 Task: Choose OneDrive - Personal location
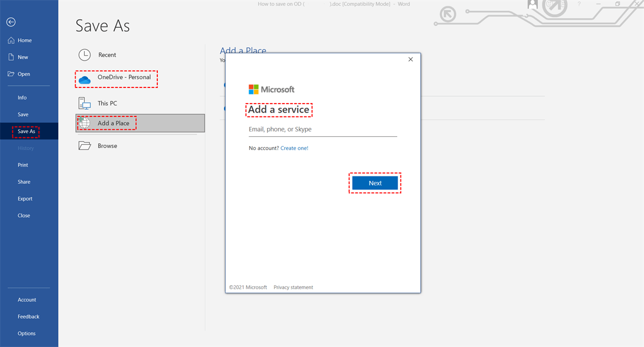(x=140, y=79)
